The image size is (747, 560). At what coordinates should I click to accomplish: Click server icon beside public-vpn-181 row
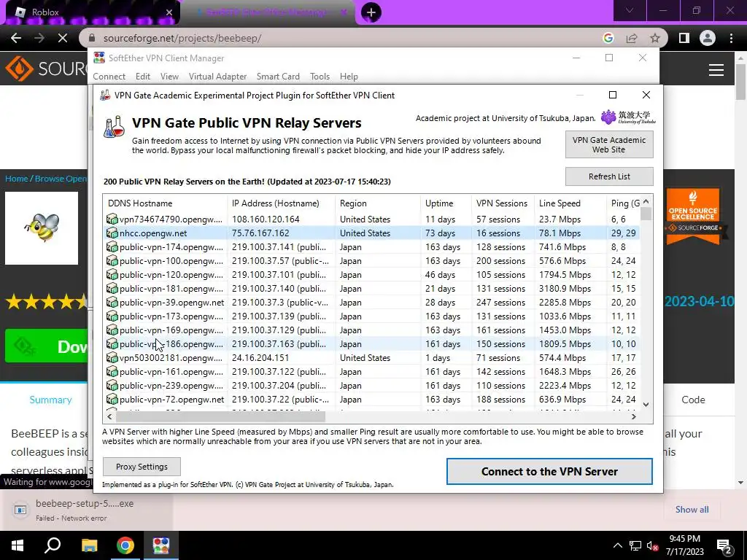[112, 288]
